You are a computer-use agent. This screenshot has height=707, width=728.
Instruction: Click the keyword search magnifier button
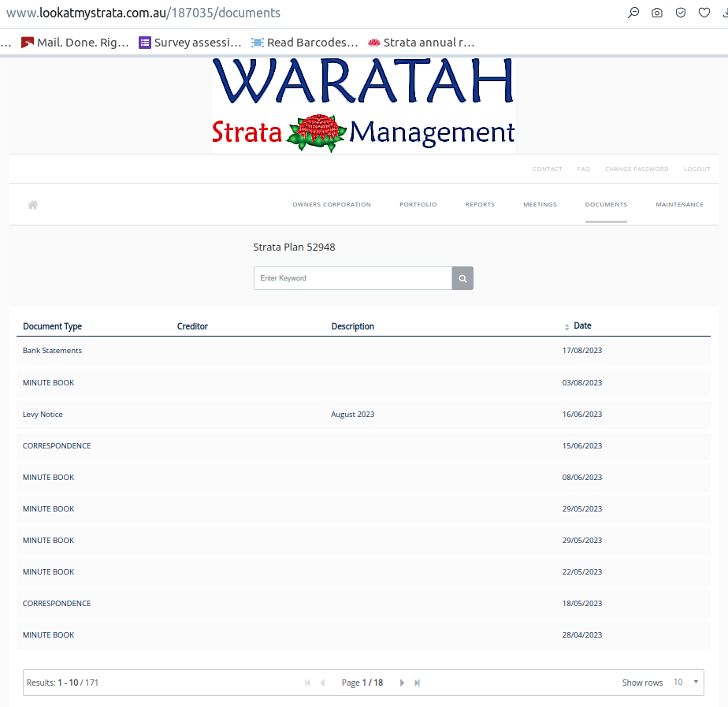[462, 278]
